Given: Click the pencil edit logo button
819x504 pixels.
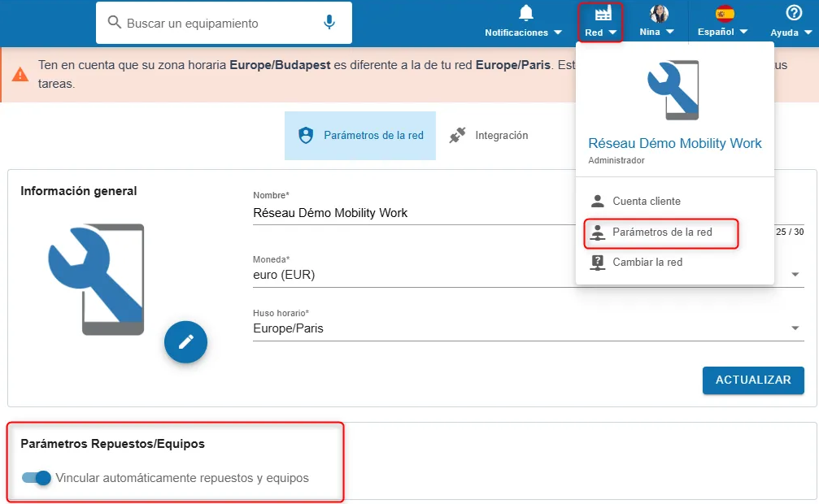Looking at the screenshot, I should [185, 341].
